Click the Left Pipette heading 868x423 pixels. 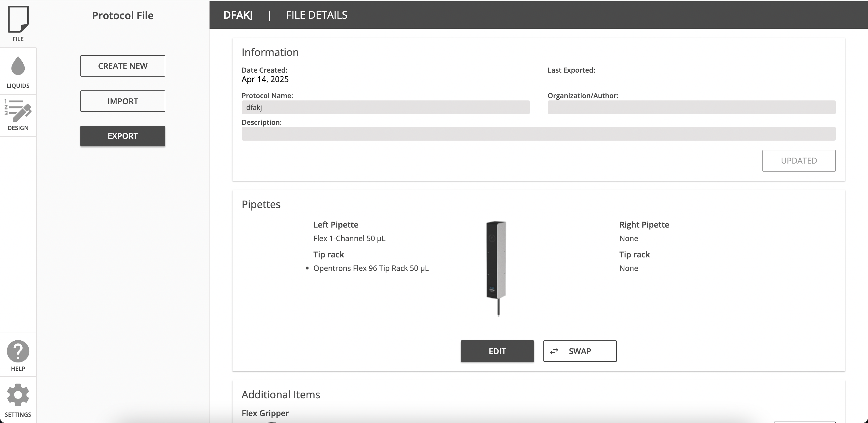point(336,225)
